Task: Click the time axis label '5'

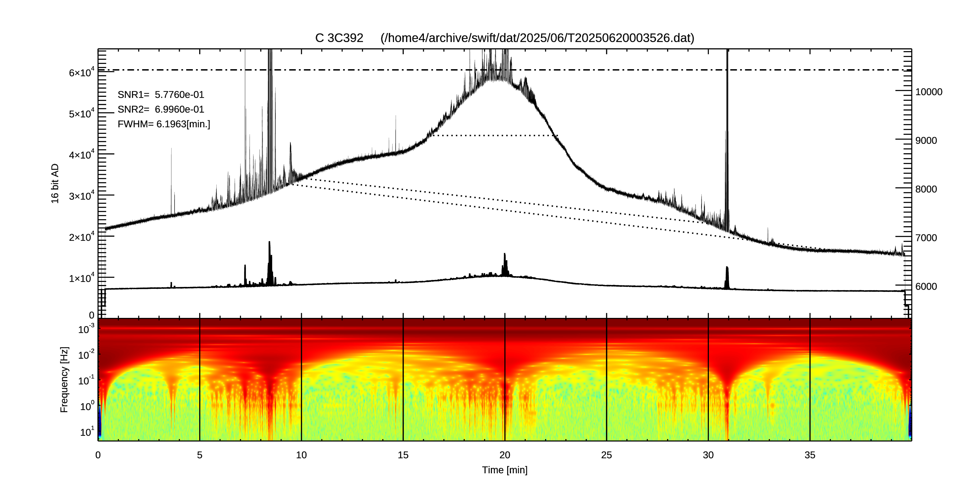Action: 200,455
